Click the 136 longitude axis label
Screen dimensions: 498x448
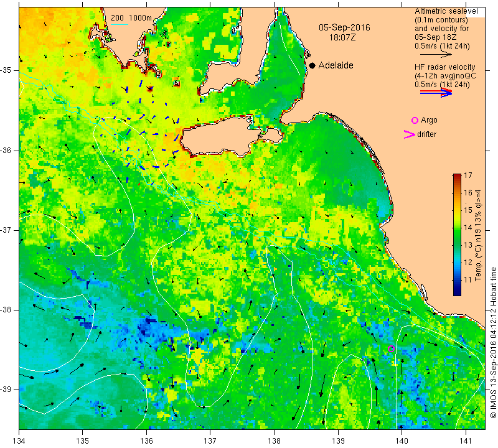(x=146, y=441)
